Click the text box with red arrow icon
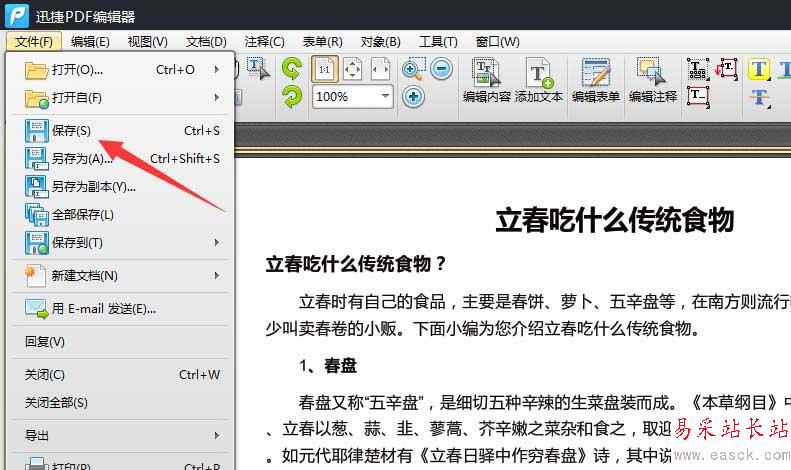The width and height of the screenshot is (791, 470). point(727,69)
